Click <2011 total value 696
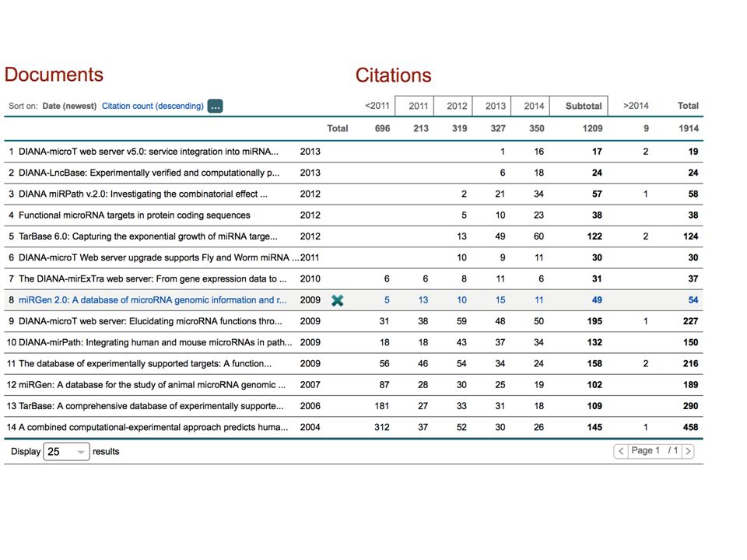Screen dimensions: 747x560 (x=382, y=128)
